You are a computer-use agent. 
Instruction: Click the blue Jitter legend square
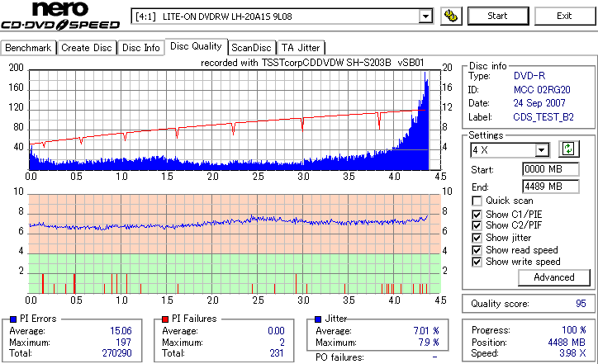(x=318, y=319)
